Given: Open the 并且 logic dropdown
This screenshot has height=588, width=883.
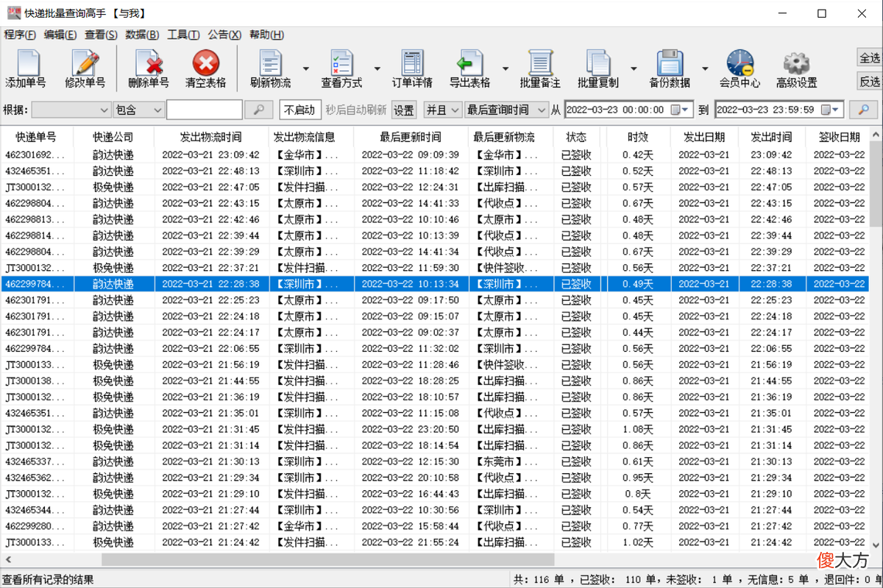Looking at the screenshot, I should pyautogui.click(x=443, y=110).
